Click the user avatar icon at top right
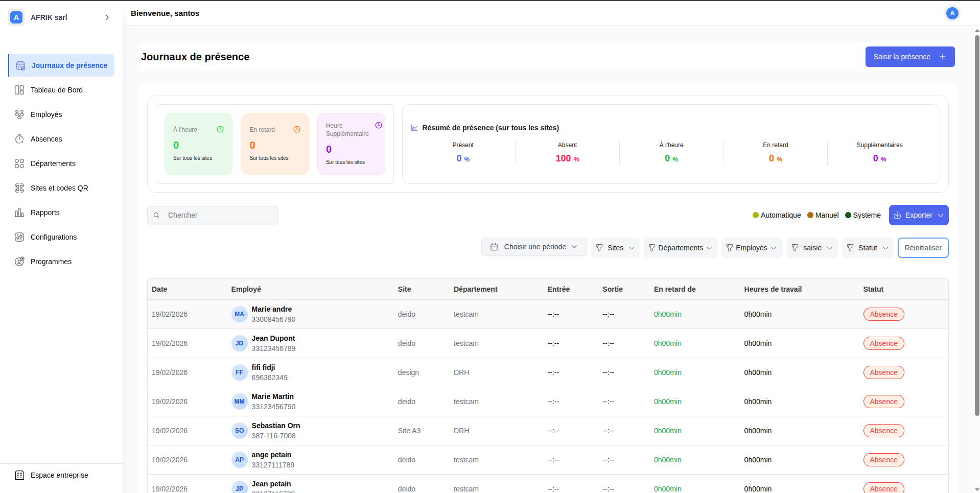 click(952, 13)
